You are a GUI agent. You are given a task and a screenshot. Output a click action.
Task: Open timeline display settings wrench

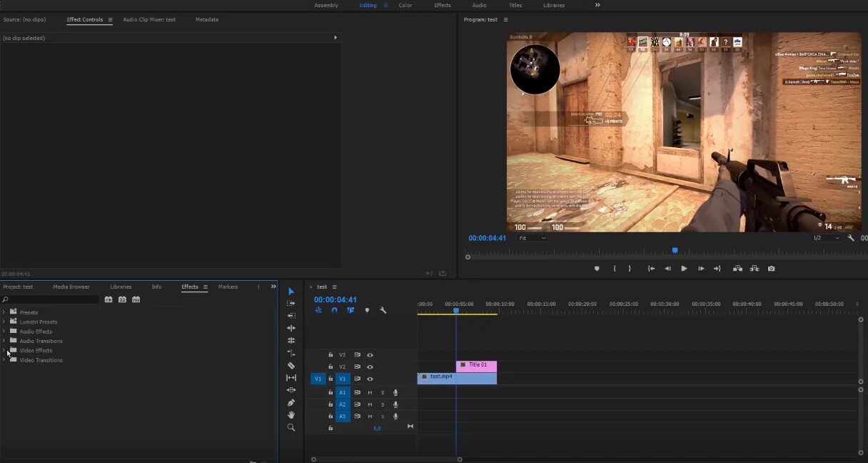(383, 311)
